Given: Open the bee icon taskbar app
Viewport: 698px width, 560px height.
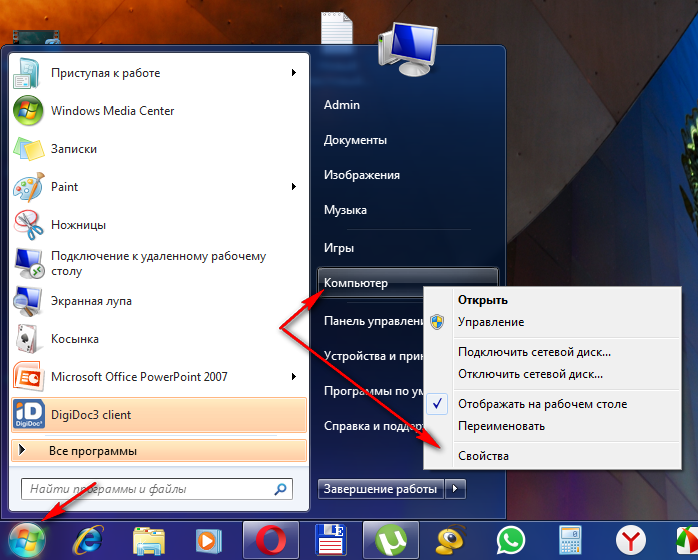Looking at the screenshot, I should tap(451, 540).
